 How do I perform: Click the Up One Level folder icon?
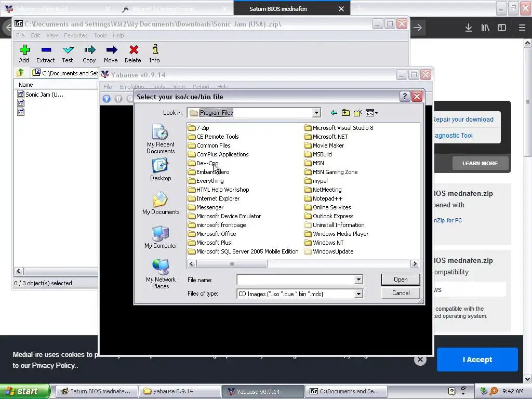[345, 113]
